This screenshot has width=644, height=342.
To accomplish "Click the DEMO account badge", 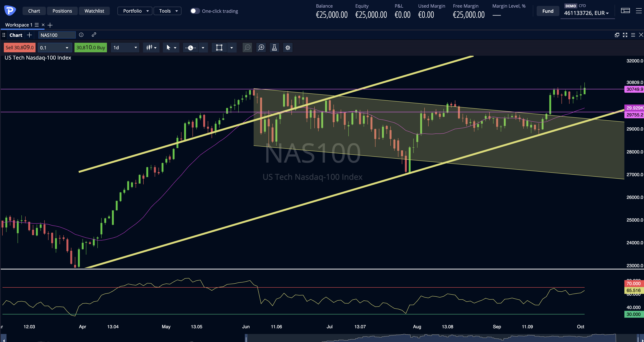I will 570,6.
